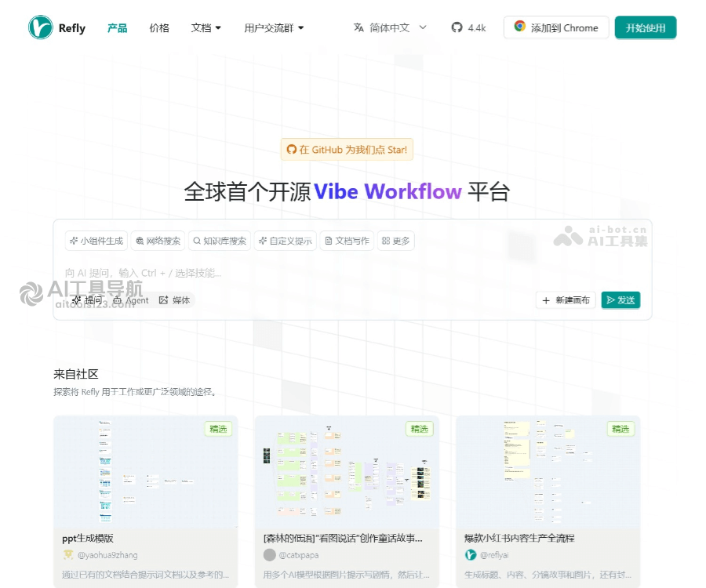
Task: Click the grid icon on 更多
Action: pyautogui.click(x=386, y=241)
